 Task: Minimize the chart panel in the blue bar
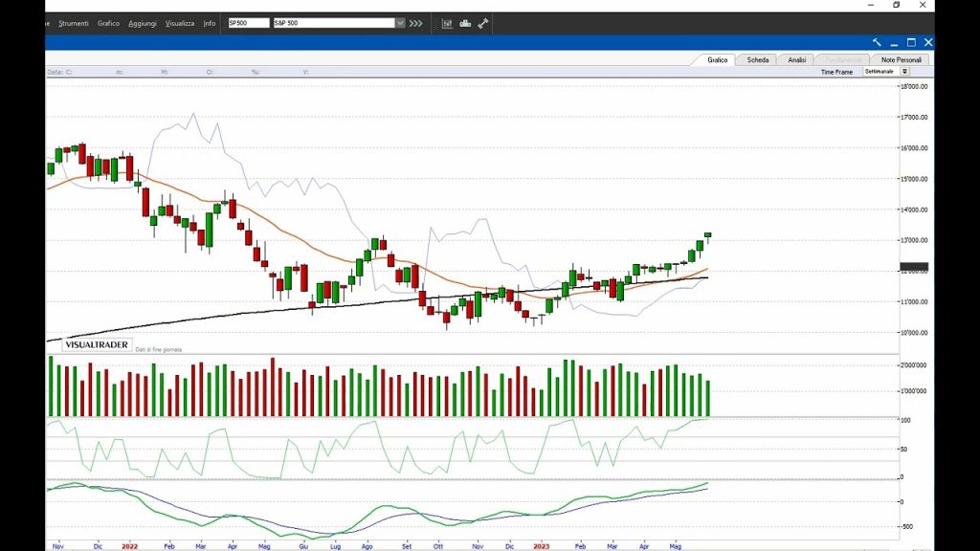[894, 42]
